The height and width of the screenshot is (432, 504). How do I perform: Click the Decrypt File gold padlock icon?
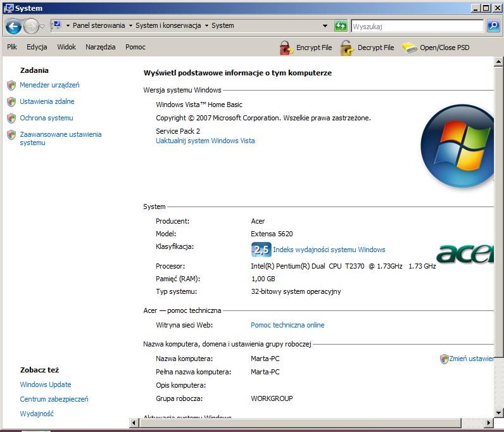pyautogui.click(x=347, y=48)
